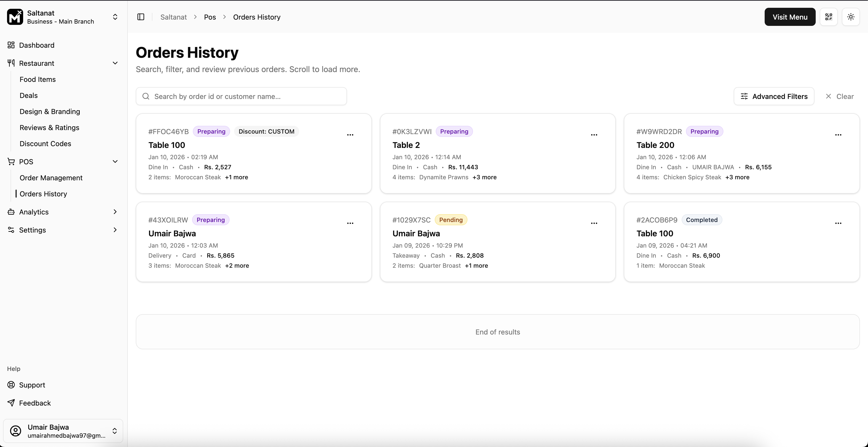Open options menu on order #FFOC46YB
Image resolution: width=868 pixels, height=447 pixels.
point(350,135)
